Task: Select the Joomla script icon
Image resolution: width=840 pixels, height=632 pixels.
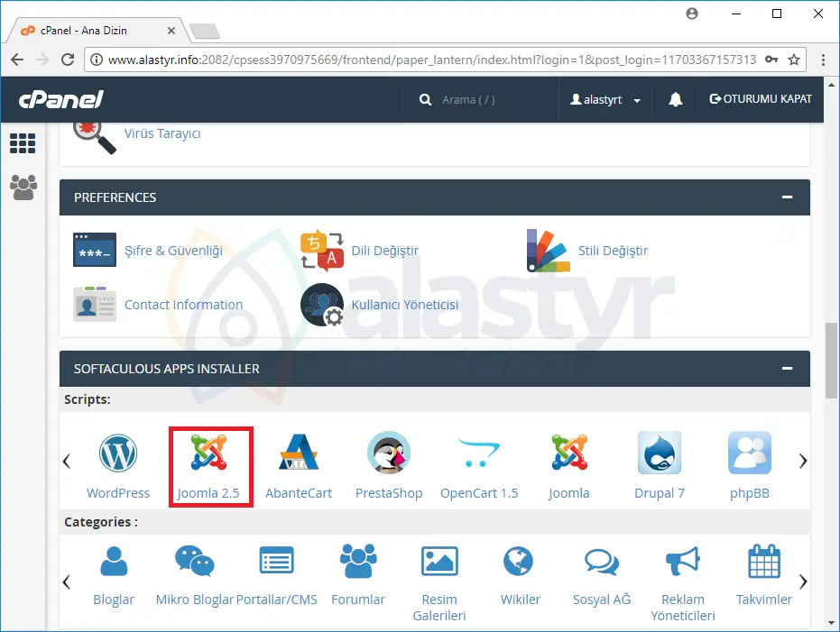Action: coord(569,453)
